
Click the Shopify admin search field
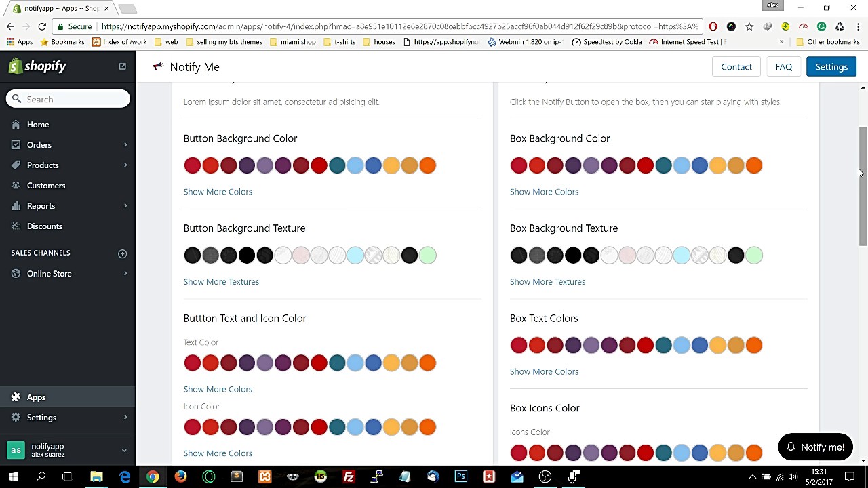click(75, 100)
